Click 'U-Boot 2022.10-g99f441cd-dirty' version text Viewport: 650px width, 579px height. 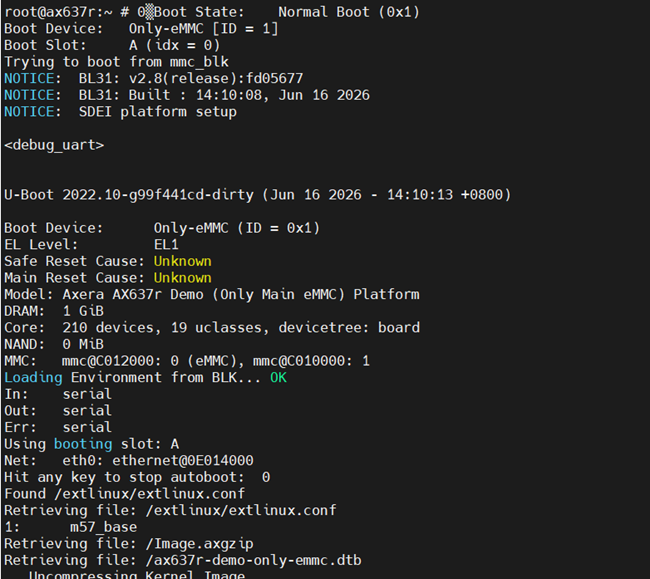point(129,195)
